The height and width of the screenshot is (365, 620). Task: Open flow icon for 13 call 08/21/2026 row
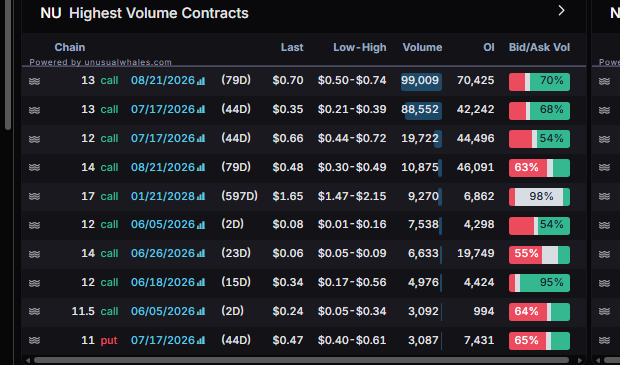coord(34,81)
